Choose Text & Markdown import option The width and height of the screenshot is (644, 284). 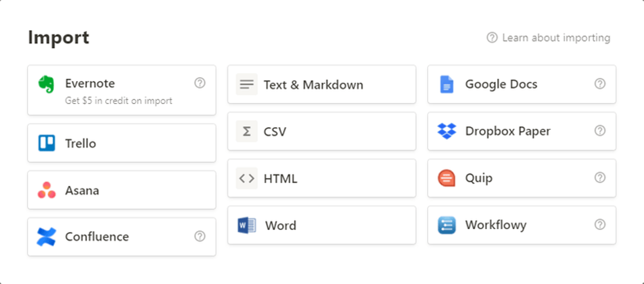coord(313,85)
